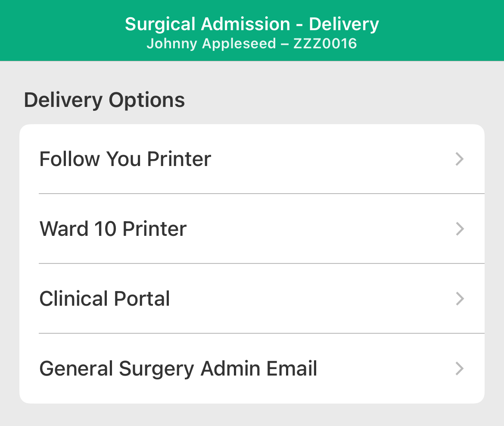Click the Delivery Options section heading
Viewport: 504px width, 426px height.
click(104, 100)
